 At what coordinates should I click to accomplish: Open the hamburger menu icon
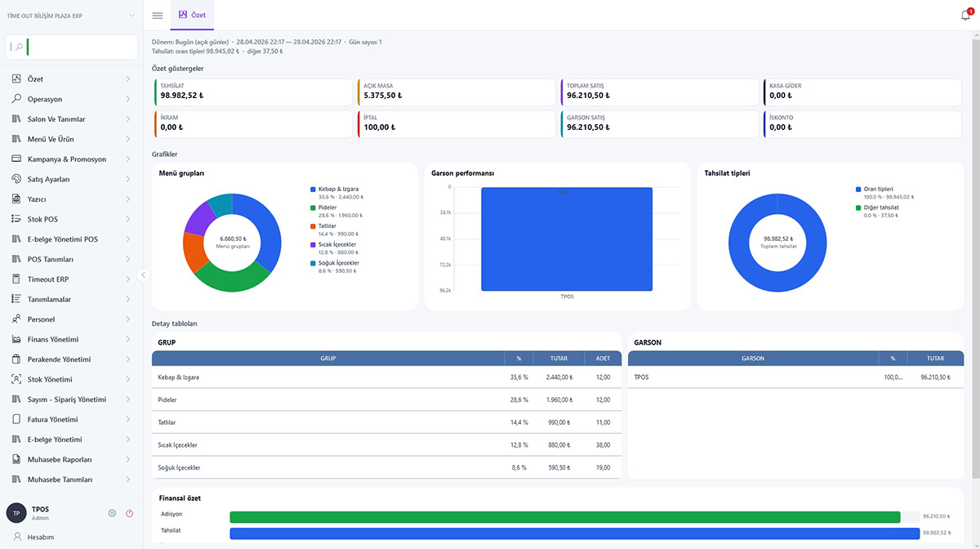pyautogui.click(x=158, y=16)
